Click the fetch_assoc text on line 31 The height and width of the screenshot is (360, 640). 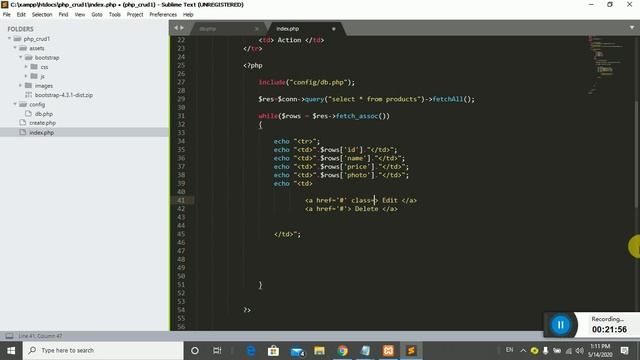point(357,116)
